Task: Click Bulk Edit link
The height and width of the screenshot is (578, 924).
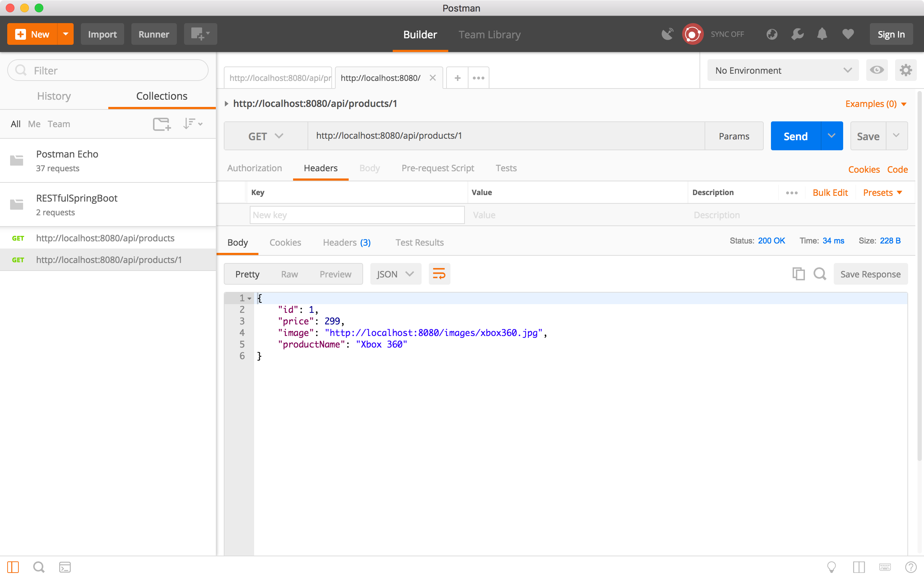Action: click(830, 193)
